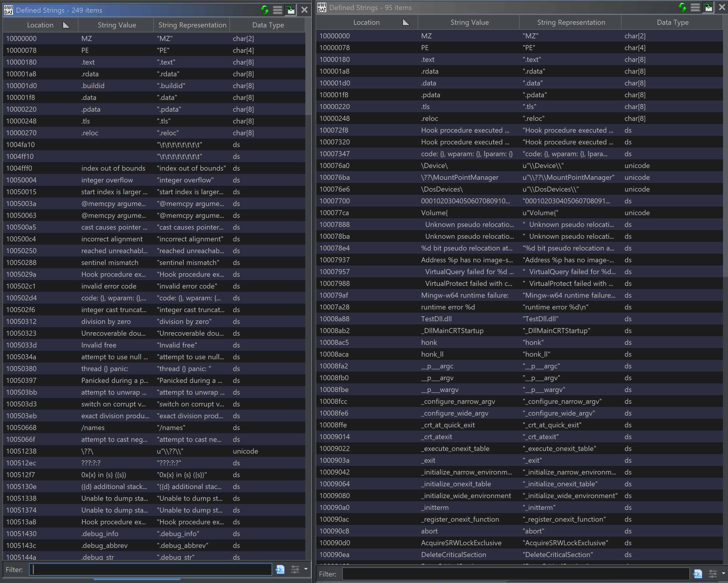Select the 'honk_ll' row at 10008aca
728x583 pixels.
(x=520, y=355)
